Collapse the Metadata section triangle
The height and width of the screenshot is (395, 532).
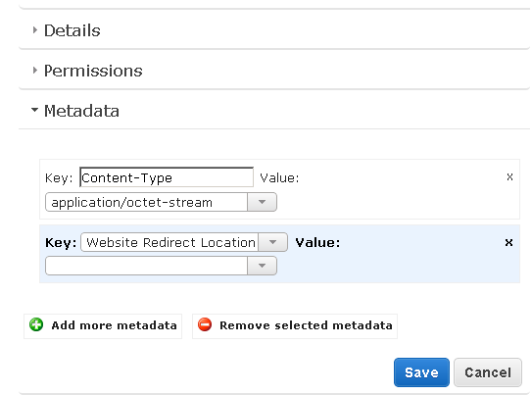[34, 110]
